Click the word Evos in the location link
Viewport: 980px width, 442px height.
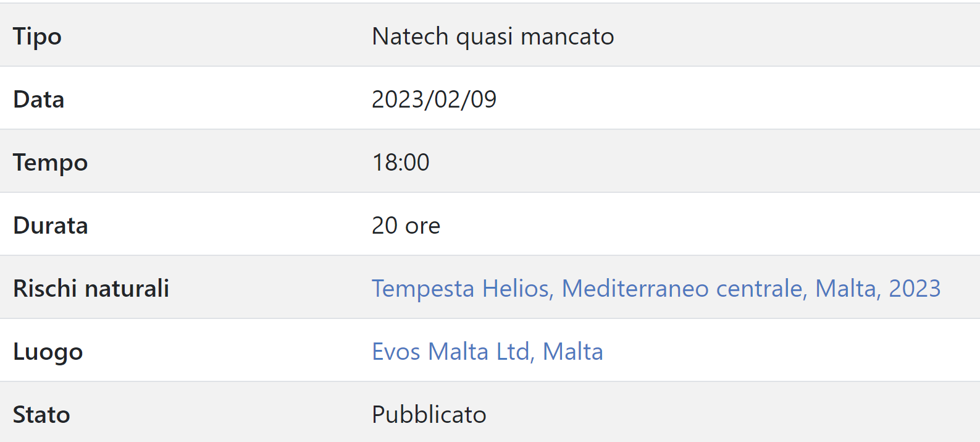(x=396, y=352)
